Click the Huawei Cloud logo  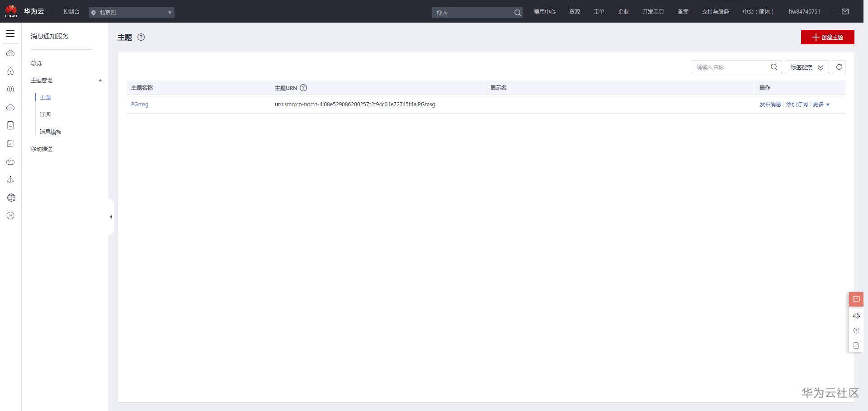[11, 11]
